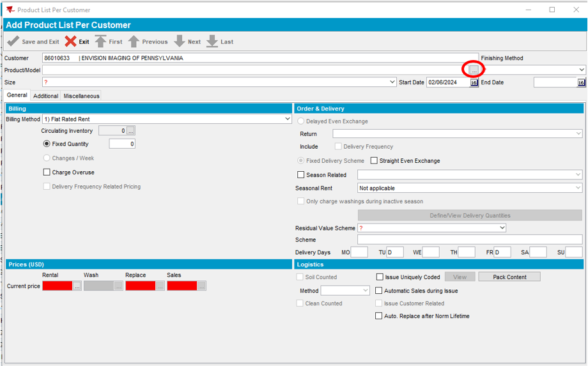This screenshot has height=366, width=588.
Task: Click the Save and Exit checkmark icon
Action: click(13, 42)
